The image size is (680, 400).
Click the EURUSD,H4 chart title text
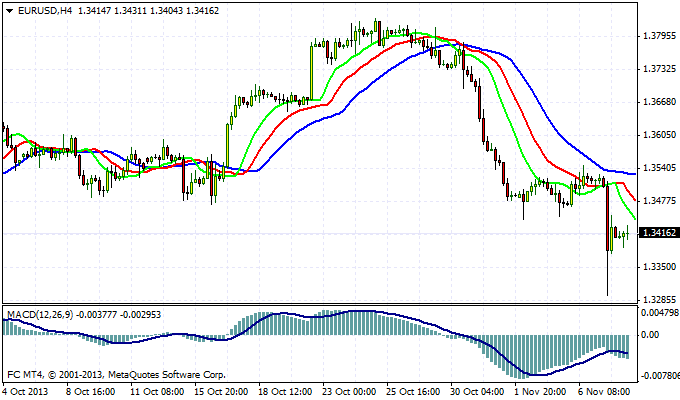(45, 11)
